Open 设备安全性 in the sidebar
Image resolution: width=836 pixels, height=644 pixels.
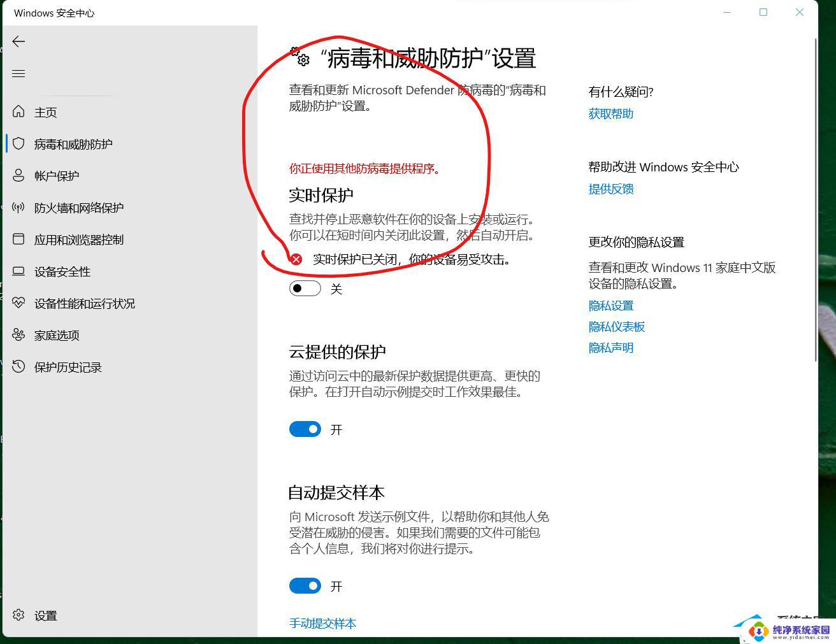62,271
